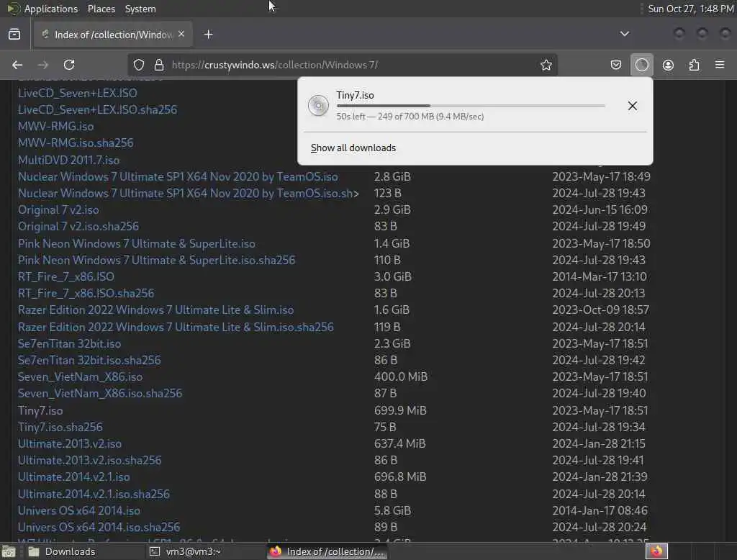Screen dimensions: 737x560
Task: Open Se7enTitan 32bit.iso.sha256 link
Action: (89, 360)
